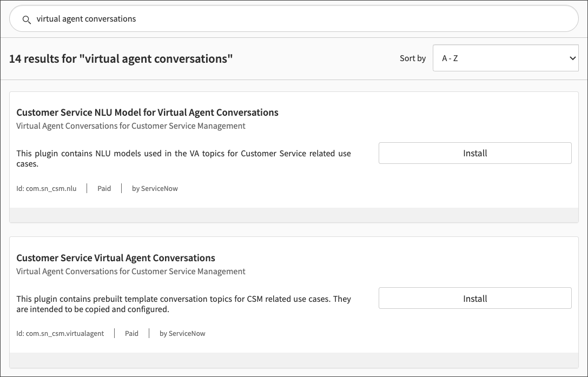
Task: Click the Paid label on the Virtual Agent card
Action: [x=131, y=333]
